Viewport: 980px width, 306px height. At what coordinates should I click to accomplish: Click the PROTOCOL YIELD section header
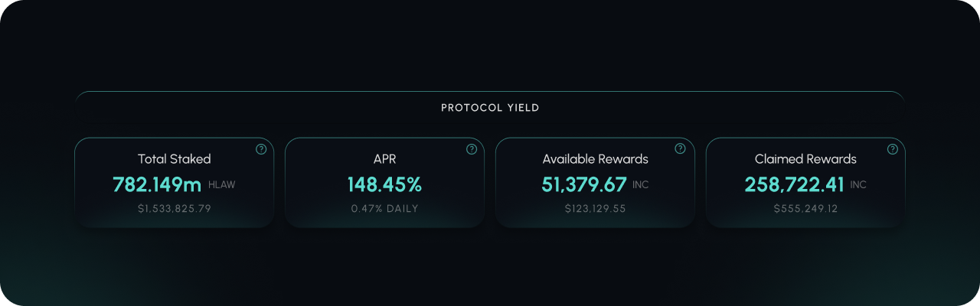pyautogui.click(x=490, y=108)
